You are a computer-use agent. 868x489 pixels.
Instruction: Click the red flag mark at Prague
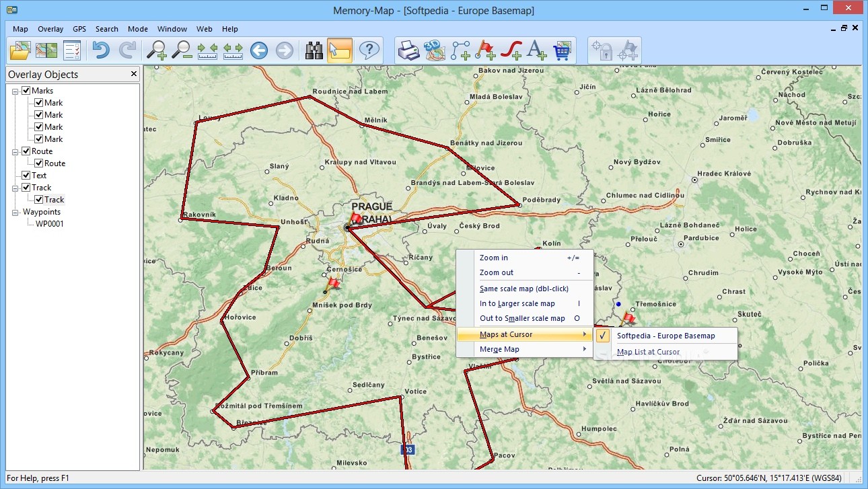(357, 219)
